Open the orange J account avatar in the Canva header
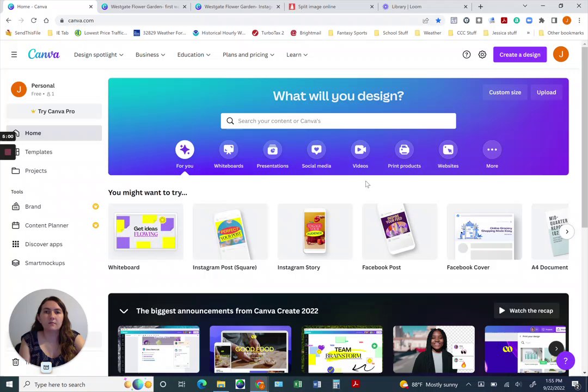 click(x=561, y=54)
